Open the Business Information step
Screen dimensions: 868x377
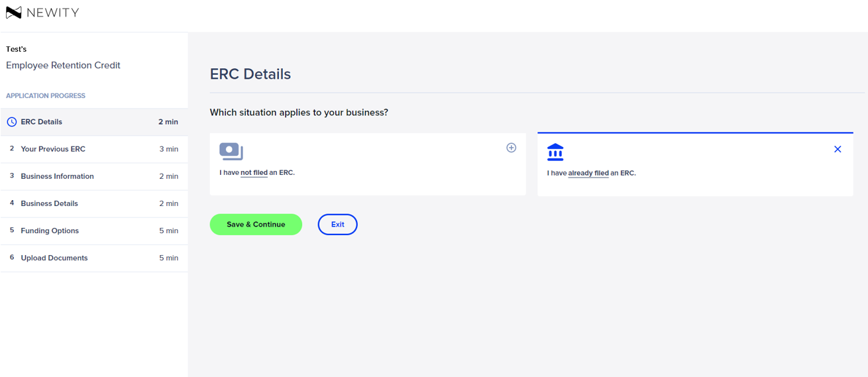click(x=94, y=176)
